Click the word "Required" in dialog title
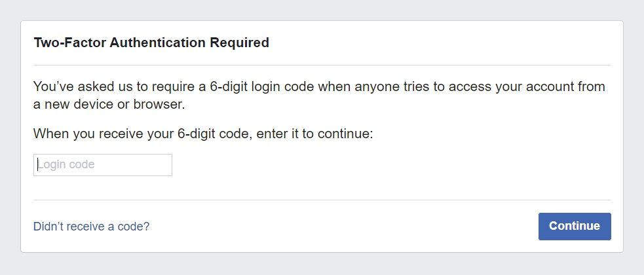The image size is (644, 275). 239,43
